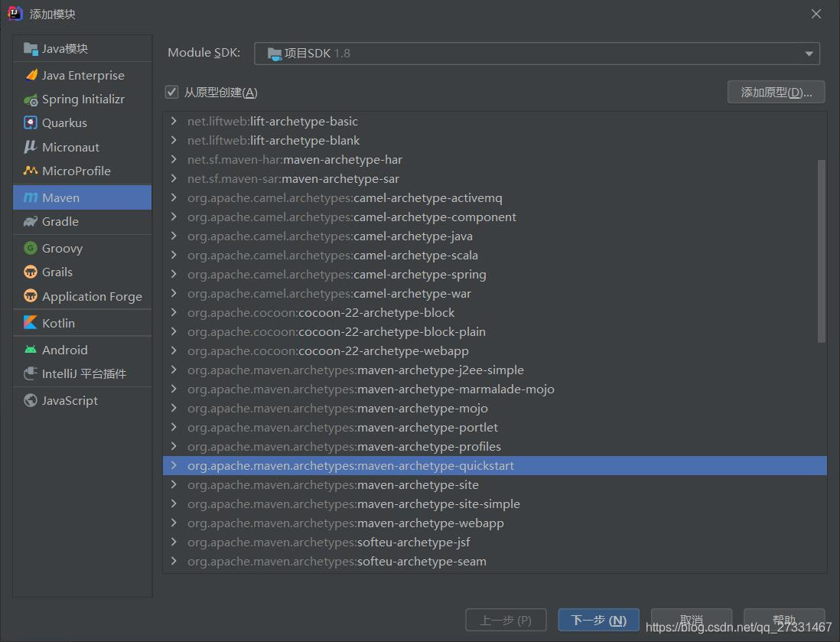Toggle the create from archetype checkbox
This screenshot has height=642, width=840.
tap(171, 92)
